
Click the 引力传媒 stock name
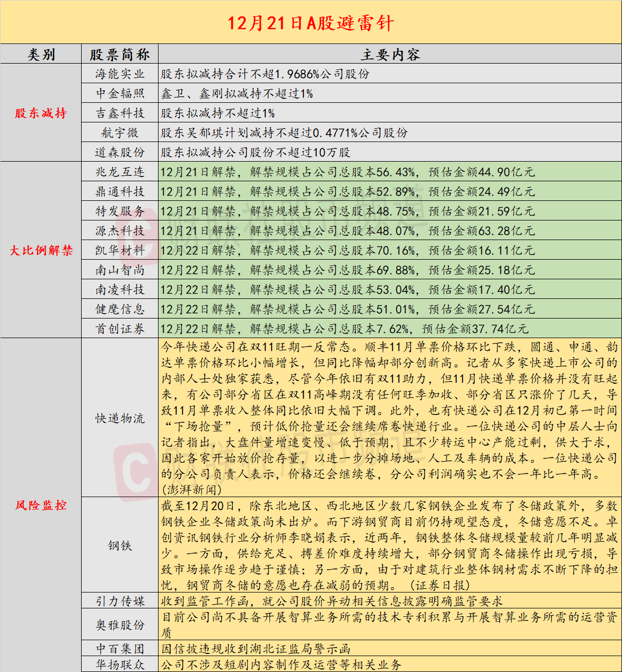pyautogui.click(x=120, y=601)
